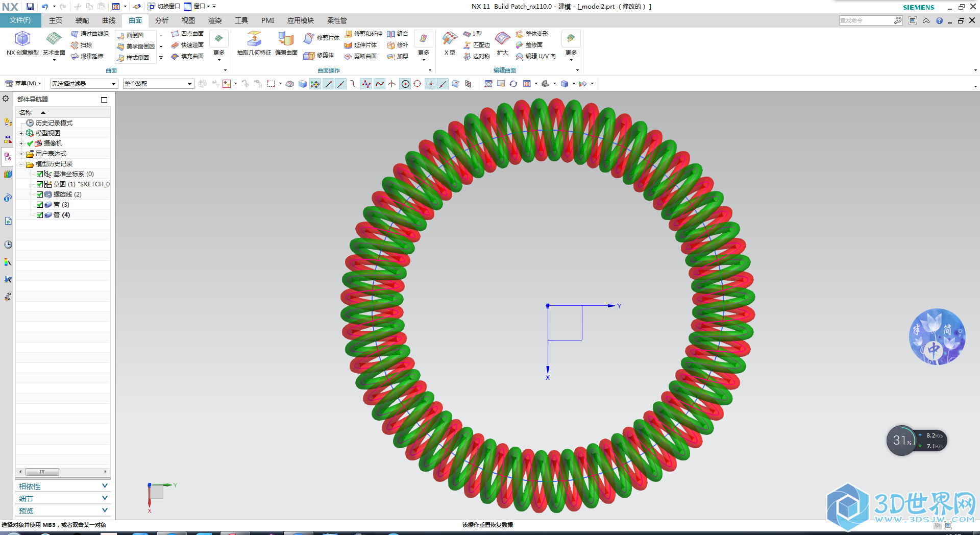This screenshot has height=535, width=980.
Task: Toggle the snap endpoint selection option
Action: [328, 84]
